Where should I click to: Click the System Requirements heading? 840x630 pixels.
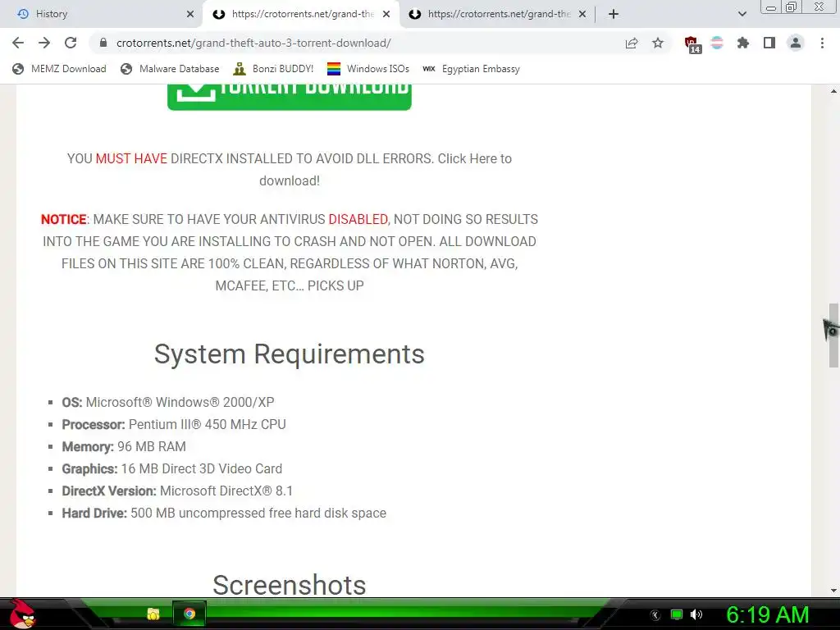(x=290, y=354)
